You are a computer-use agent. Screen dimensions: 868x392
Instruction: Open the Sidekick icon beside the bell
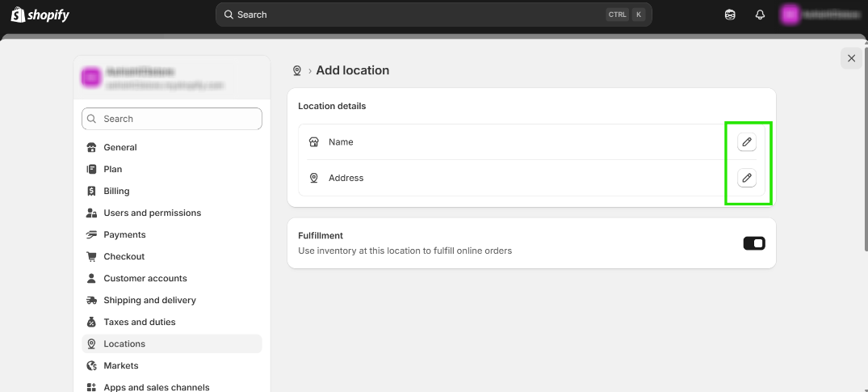tap(730, 15)
